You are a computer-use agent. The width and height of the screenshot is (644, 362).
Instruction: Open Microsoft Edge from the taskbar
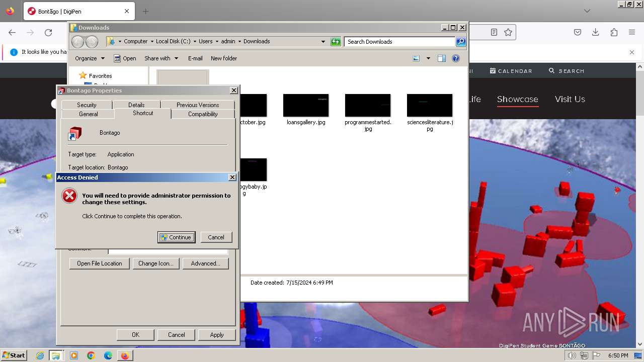click(108, 355)
